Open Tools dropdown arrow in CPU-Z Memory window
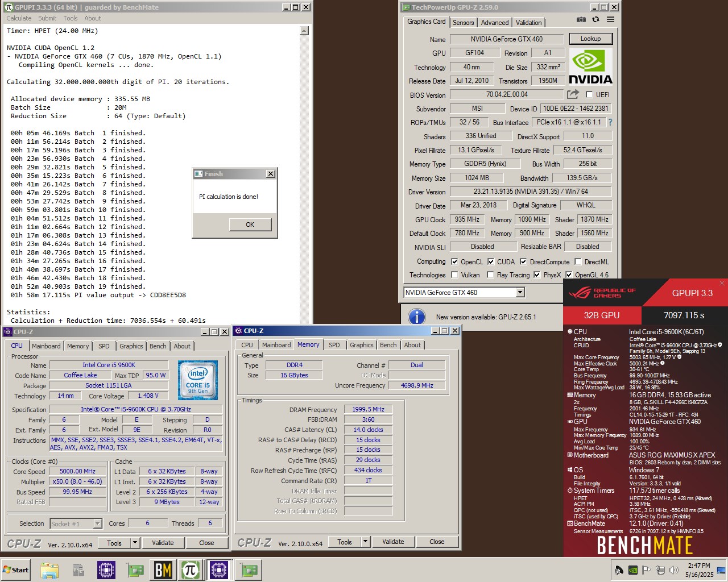The height and width of the screenshot is (582, 728). pyautogui.click(x=366, y=542)
